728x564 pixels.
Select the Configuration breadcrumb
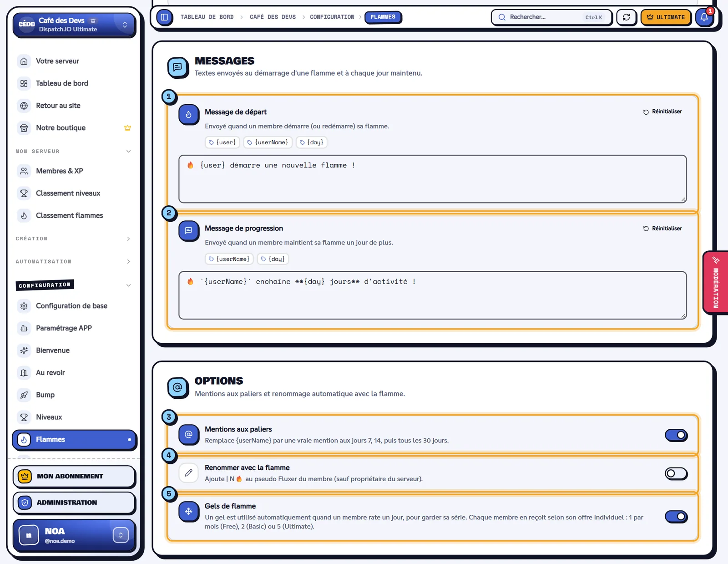pyautogui.click(x=332, y=17)
